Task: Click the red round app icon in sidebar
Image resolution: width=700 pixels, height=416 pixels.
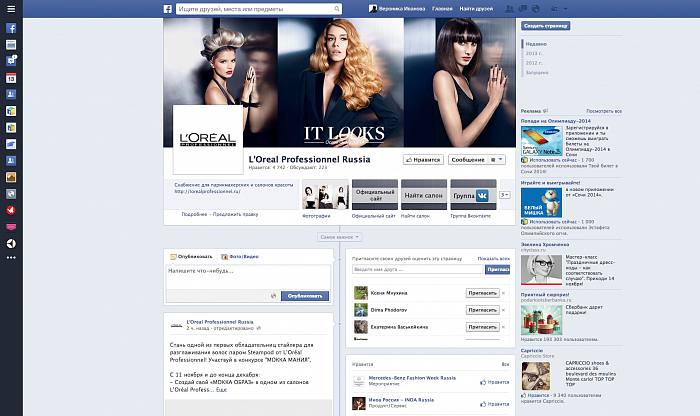Action: pyautogui.click(x=11, y=210)
